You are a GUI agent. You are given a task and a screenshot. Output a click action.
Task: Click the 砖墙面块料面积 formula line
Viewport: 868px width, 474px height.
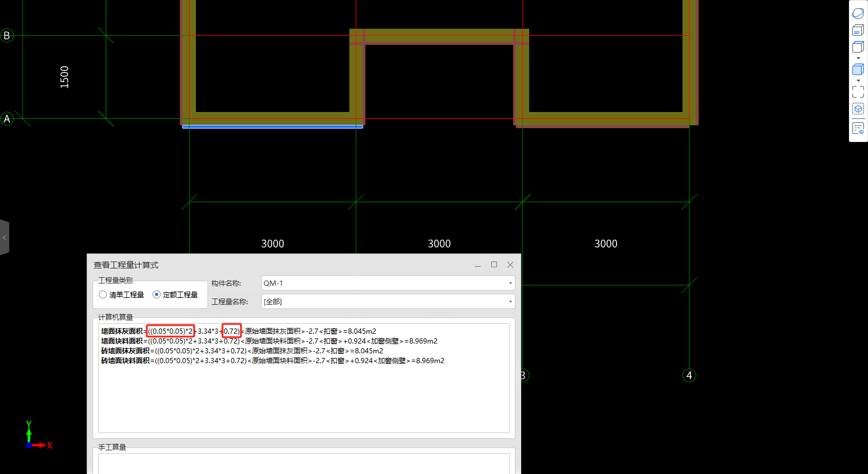click(x=273, y=361)
